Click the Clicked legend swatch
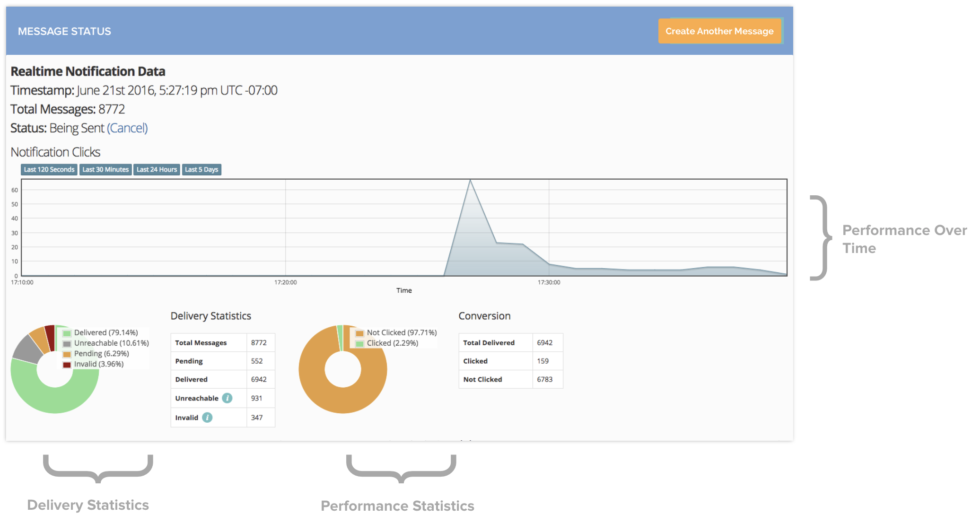980x523 pixels. (360, 344)
